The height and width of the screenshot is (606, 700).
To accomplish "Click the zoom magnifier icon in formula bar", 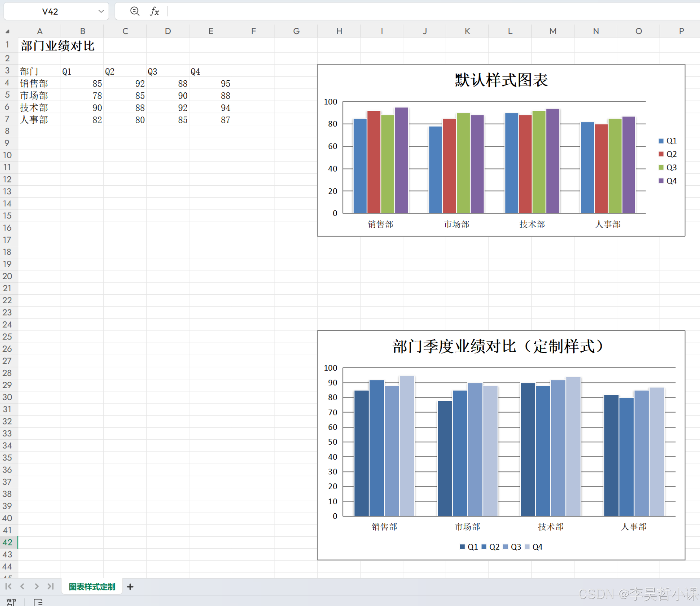I will tap(134, 11).
